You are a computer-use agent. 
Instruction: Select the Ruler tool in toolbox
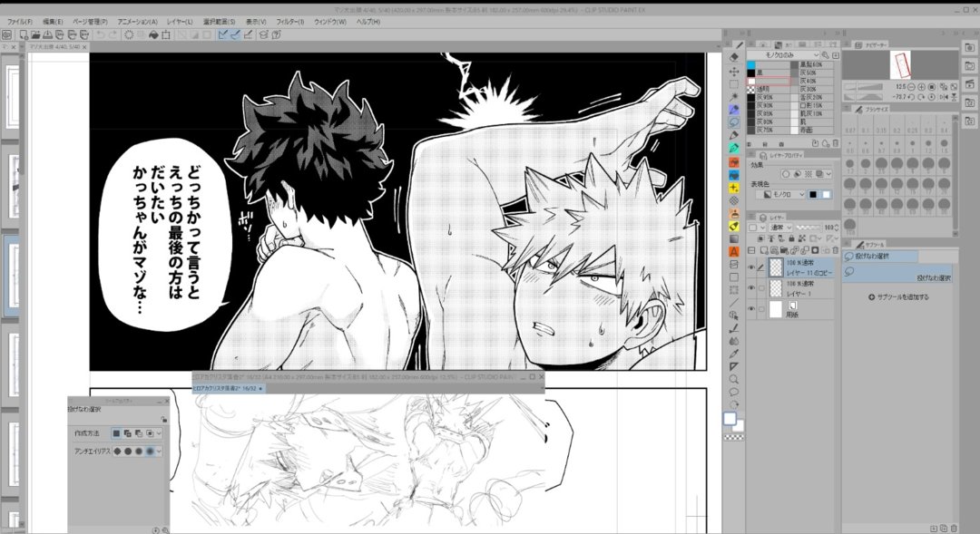[x=734, y=366]
